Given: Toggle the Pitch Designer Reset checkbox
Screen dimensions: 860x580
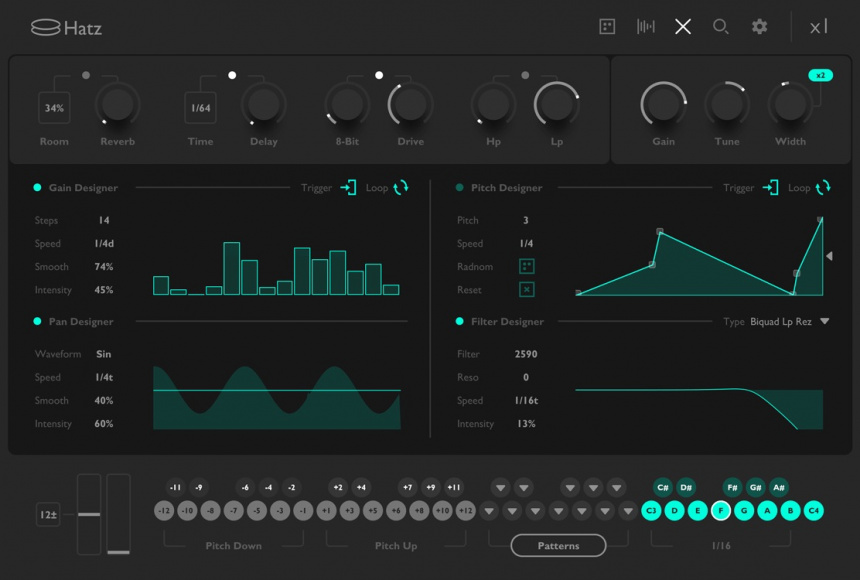Looking at the screenshot, I should [527, 290].
